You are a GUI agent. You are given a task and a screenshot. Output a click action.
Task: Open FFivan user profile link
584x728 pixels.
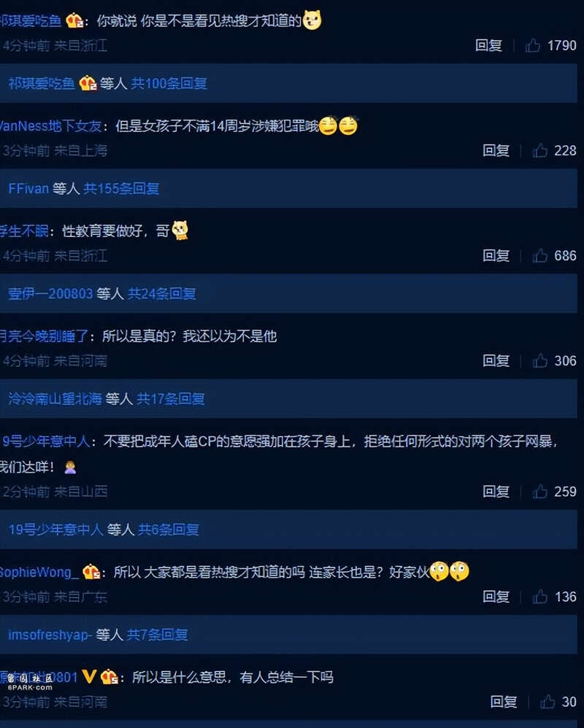pyautogui.click(x=28, y=188)
